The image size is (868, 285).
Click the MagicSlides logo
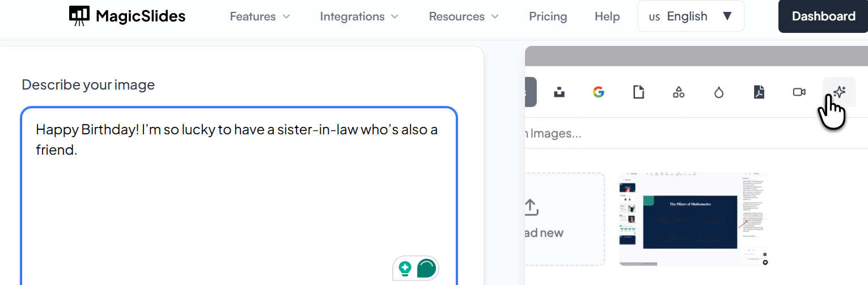tap(127, 16)
